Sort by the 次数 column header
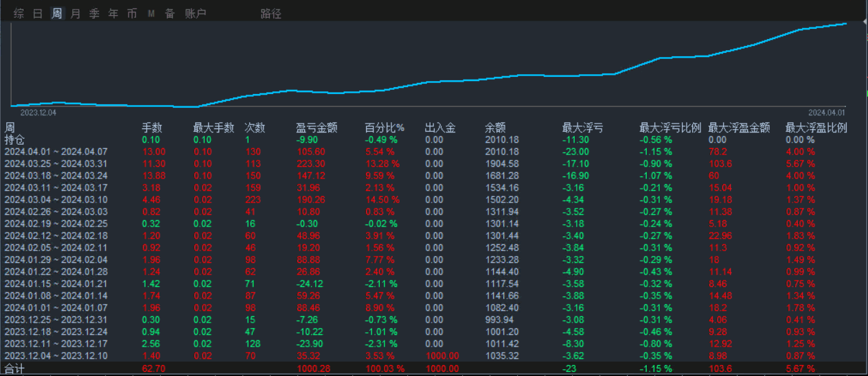 [x=255, y=128]
